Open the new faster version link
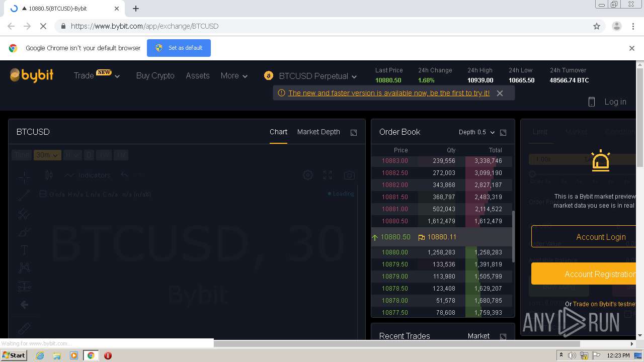 click(x=389, y=93)
